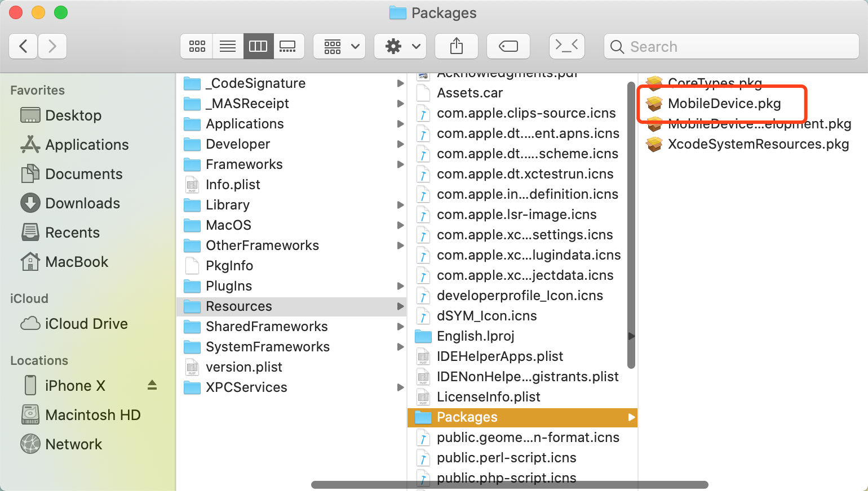The height and width of the screenshot is (491, 868).
Task: Click the Forward navigation arrow
Action: tap(52, 46)
